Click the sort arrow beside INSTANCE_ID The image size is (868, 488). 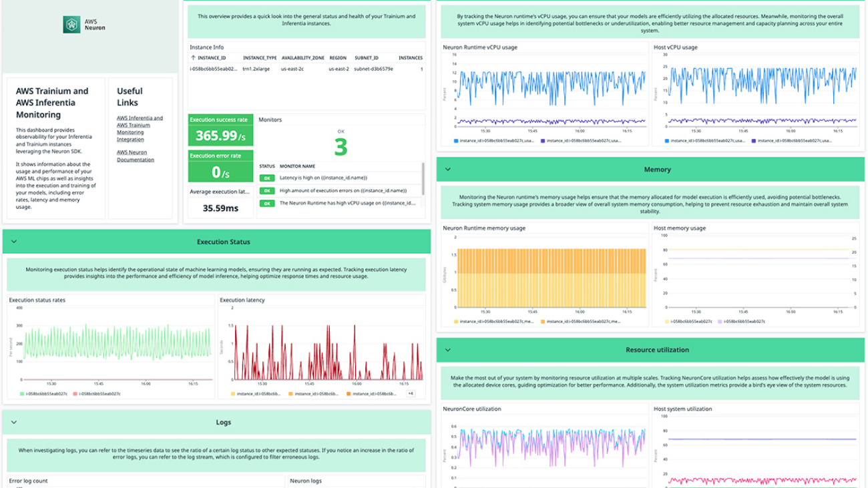(x=193, y=58)
